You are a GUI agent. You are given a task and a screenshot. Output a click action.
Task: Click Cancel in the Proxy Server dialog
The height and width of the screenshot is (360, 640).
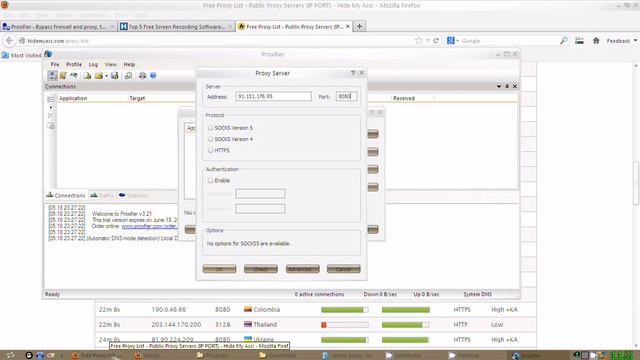click(x=344, y=269)
